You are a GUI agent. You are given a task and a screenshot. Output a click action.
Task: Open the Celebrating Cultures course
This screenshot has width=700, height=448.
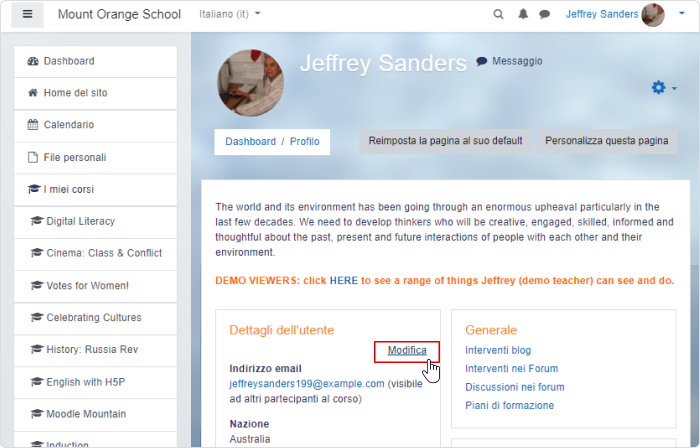[x=95, y=318]
